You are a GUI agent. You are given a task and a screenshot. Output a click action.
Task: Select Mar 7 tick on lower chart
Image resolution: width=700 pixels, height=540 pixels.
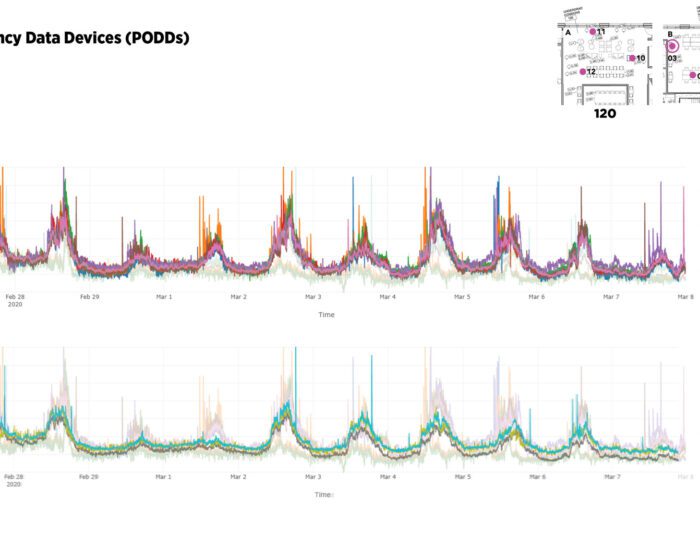pos(611,477)
